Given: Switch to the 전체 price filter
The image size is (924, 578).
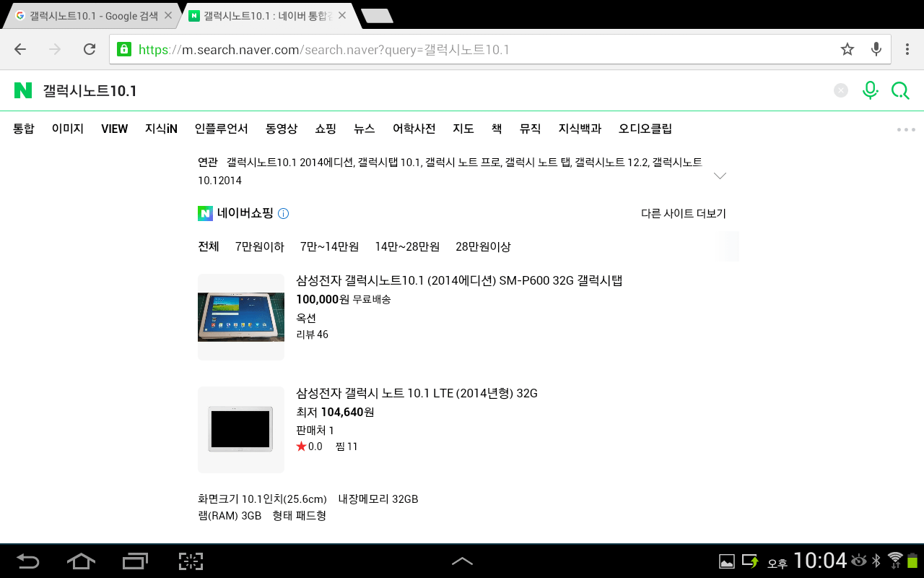Looking at the screenshot, I should [209, 246].
